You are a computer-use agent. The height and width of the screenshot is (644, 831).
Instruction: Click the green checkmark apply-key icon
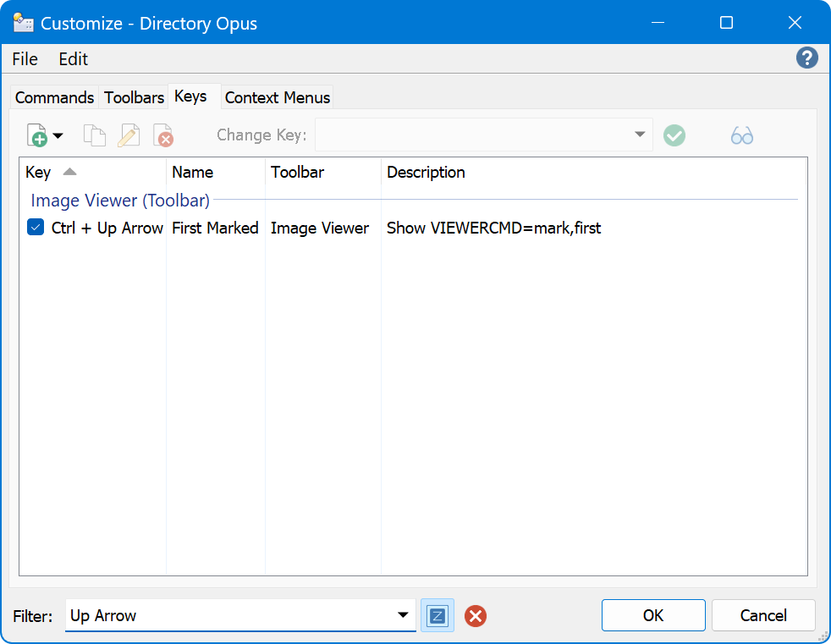[674, 135]
